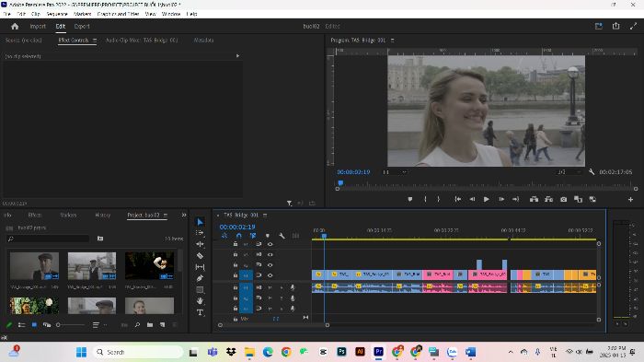The width and height of the screenshot is (644, 362).
Task: Open Program Monitor settings wrench
Action: [592, 172]
